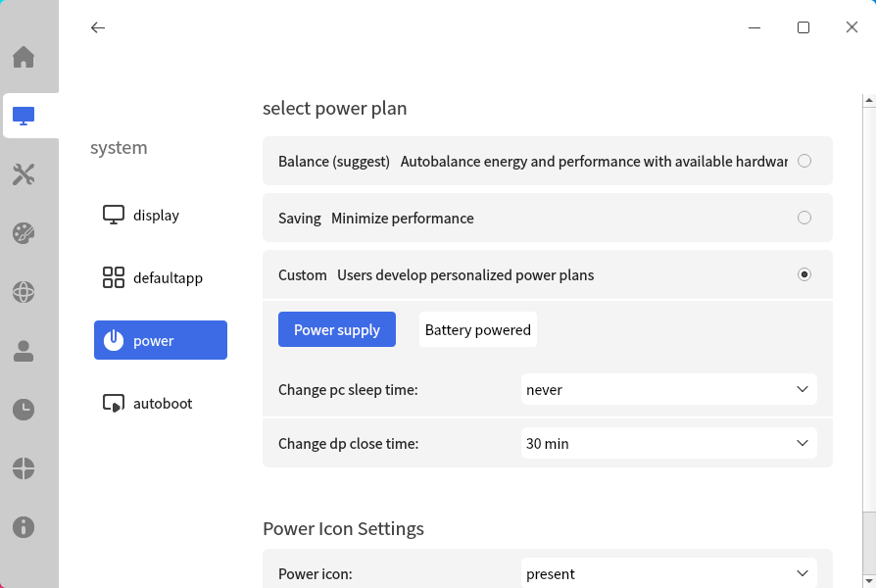Open accounts user icon
This screenshot has width=876, height=588.
coord(24,351)
